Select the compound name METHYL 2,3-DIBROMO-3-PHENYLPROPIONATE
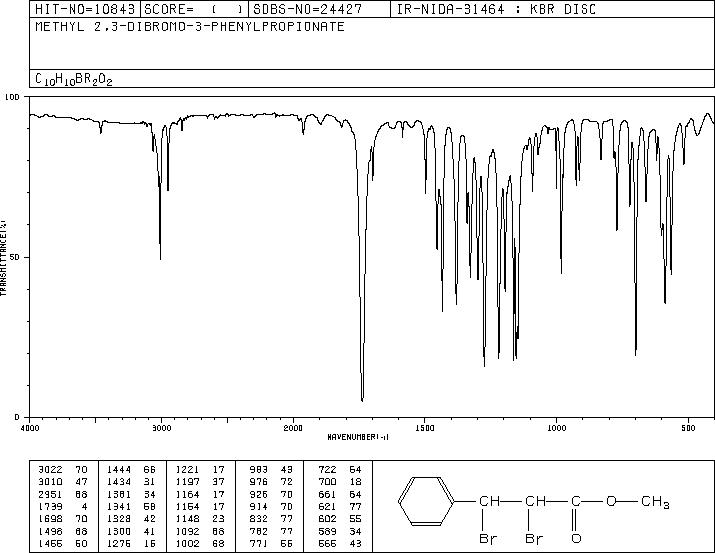Image resolution: width=715 pixels, height=553 pixels. pyautogui.click(x=190, y=27)
